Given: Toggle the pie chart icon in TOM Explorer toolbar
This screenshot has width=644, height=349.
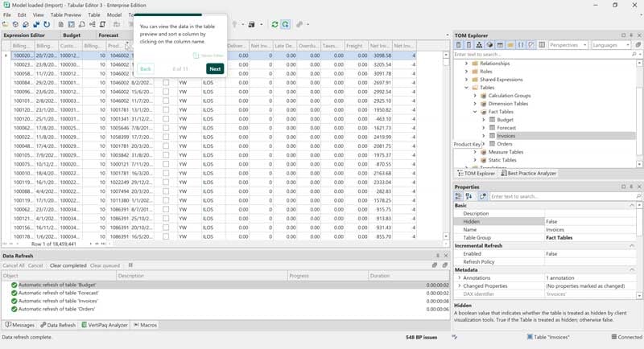Looking at the screenshot, I should point(489,45).
